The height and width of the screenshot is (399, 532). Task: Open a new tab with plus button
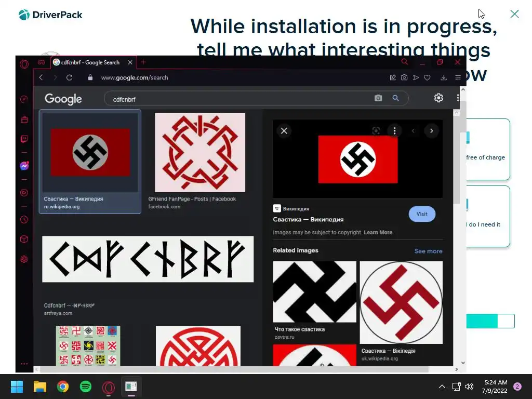tap(143, 62)
